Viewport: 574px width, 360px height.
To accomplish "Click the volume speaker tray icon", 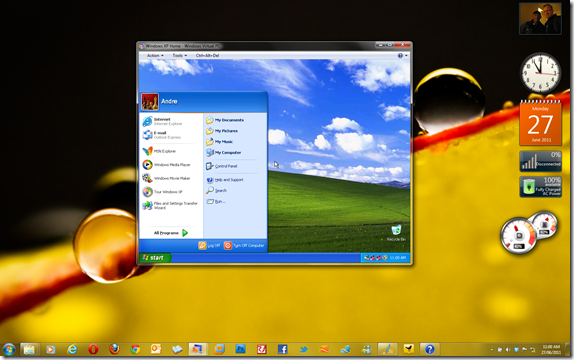I will [x=508, y=350].
